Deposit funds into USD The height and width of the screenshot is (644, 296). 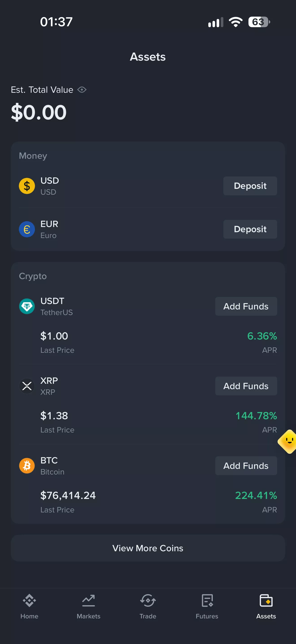tap(250, 186)
